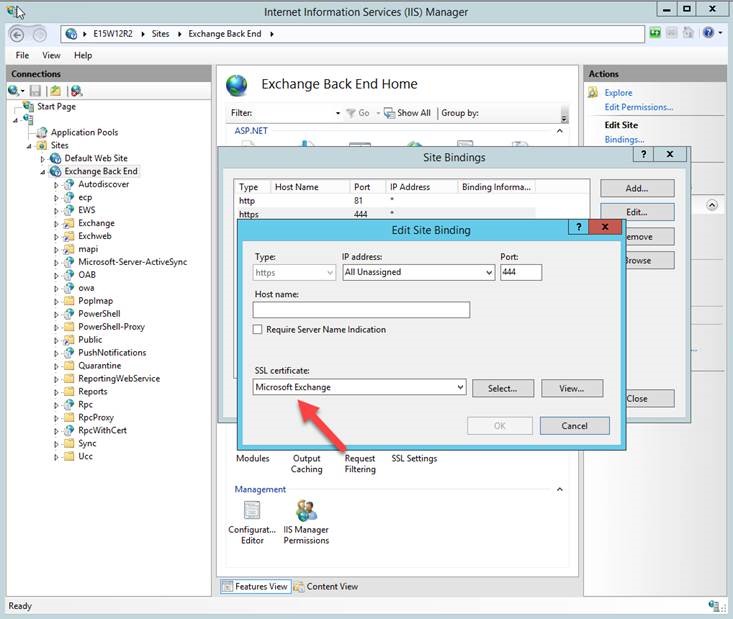Click the Application Pools icon
Image resolution: width=733 pixels, height=619 pixels.
point(42,132)
